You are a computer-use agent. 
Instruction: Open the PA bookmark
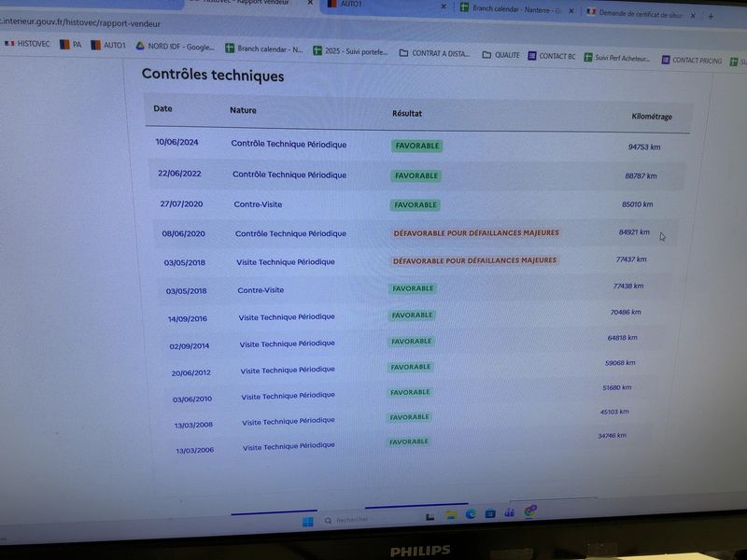coord(70,44)
